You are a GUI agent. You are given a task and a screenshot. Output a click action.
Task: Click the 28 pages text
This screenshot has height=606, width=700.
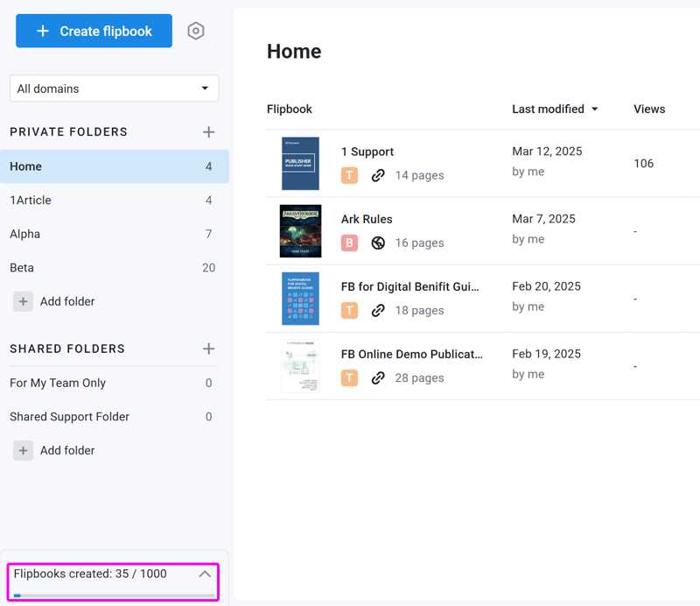click(419, 377)
